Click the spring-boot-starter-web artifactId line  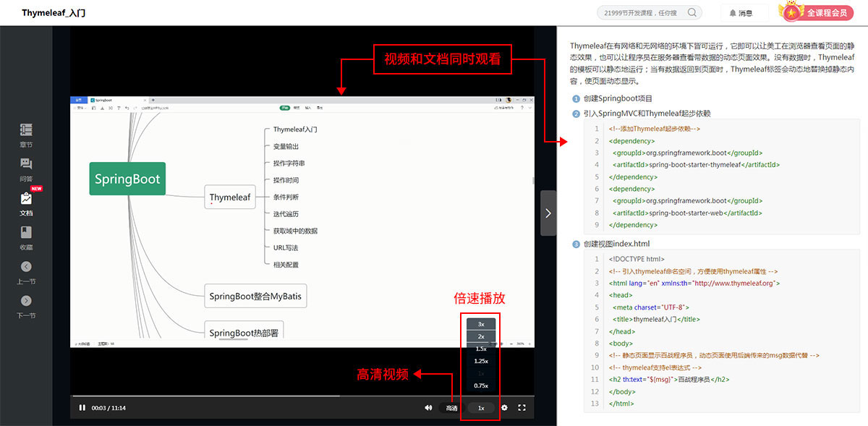[x=687, y=213]
